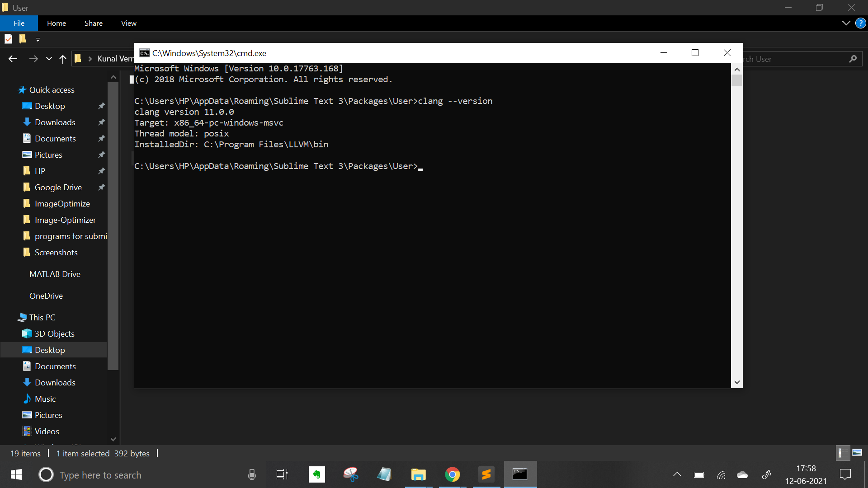Unpin Downloads from Quick access
The height and width of the screenshot is (488, 868).
[x=101, y=122]
